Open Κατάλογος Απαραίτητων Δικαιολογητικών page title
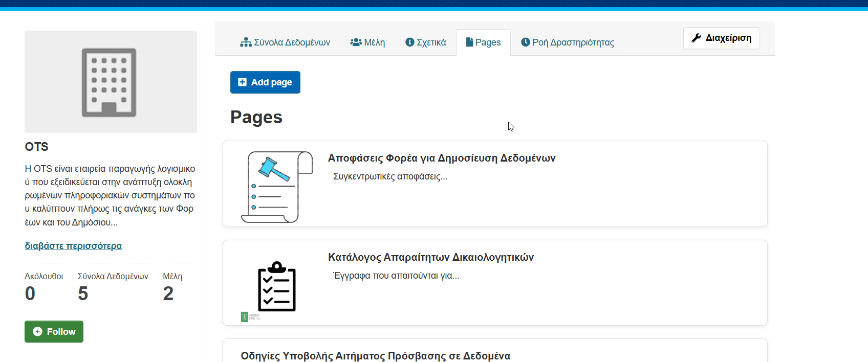The height and width of the screenshot is (362, 868). click(430, 257)
